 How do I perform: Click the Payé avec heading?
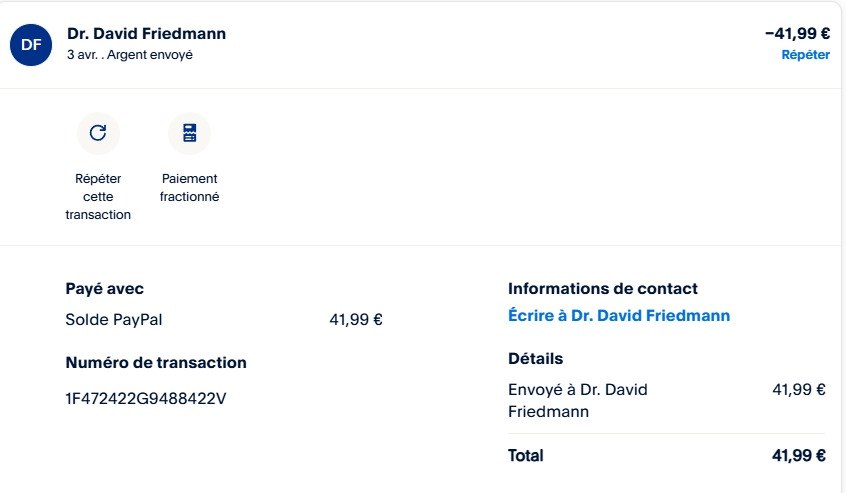(105, 289)
